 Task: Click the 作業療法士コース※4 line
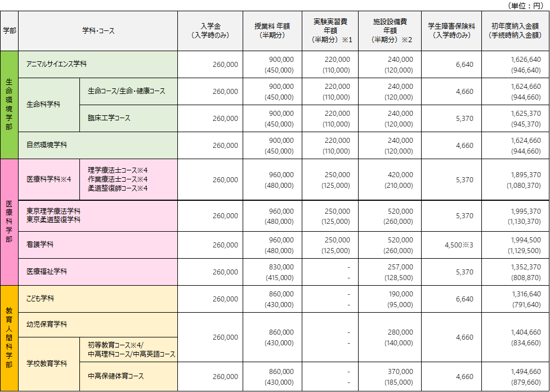[118, 179]
